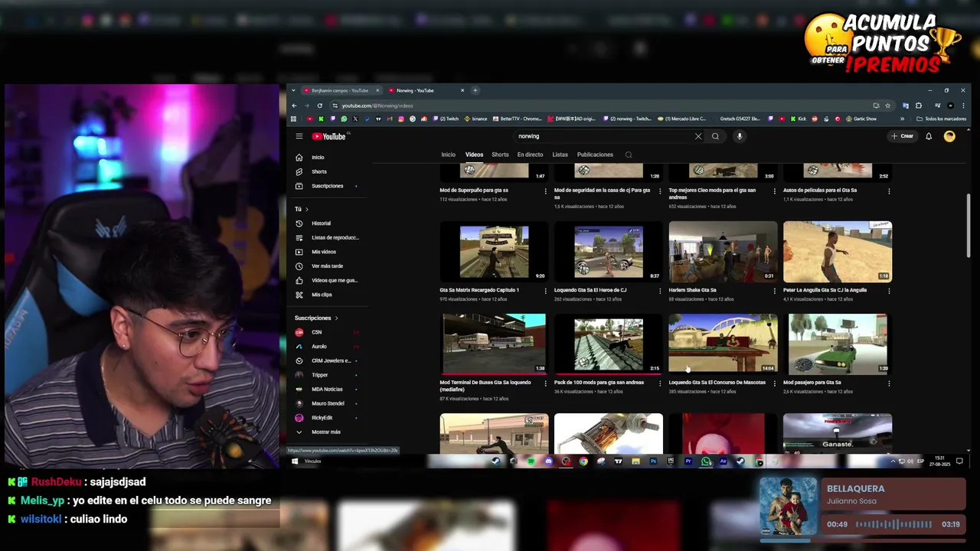Open Premiere Pro from the Windows taskbar

tap(688, 461)
